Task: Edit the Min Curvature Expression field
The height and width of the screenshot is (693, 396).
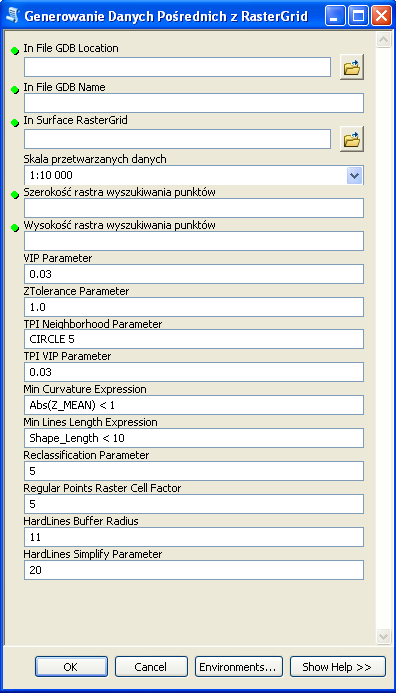Action: point(194,405)
